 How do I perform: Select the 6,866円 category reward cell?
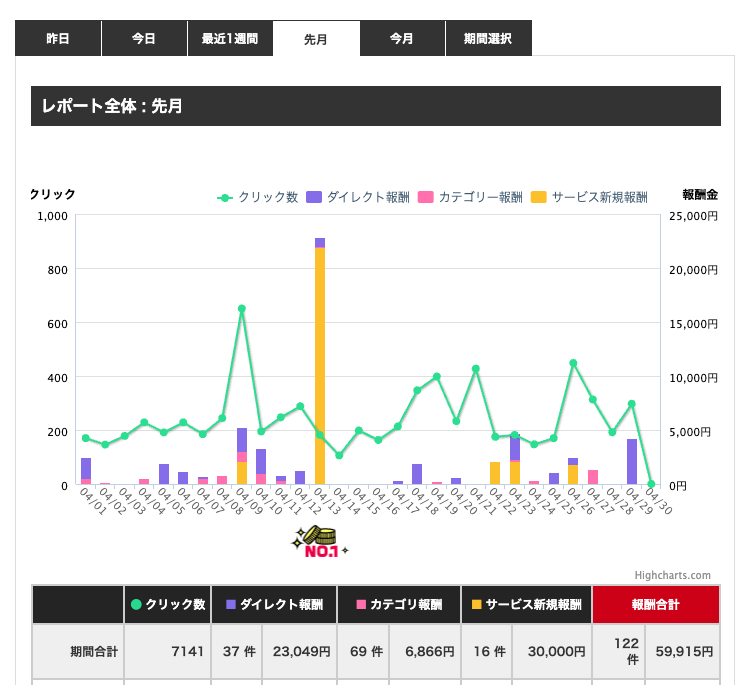coord(425,651)
